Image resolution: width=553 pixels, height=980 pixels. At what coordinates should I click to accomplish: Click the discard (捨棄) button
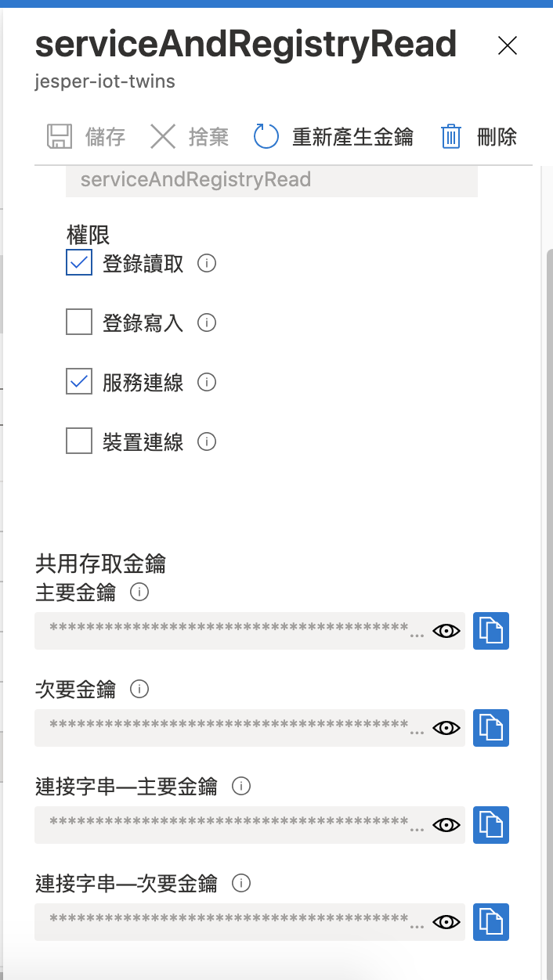coord(190,137)
